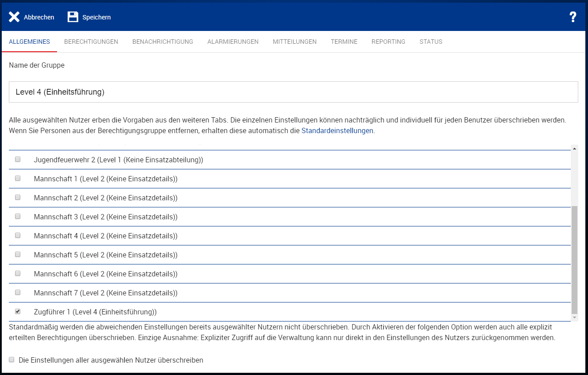
Task: Tick the Mannschaft 5 checkbox
Action: point(18,255)
